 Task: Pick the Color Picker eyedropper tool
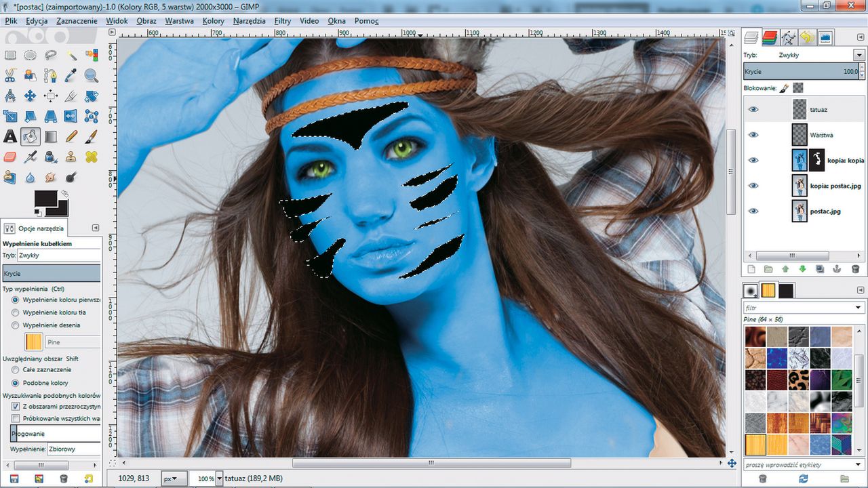pos(71,76)
